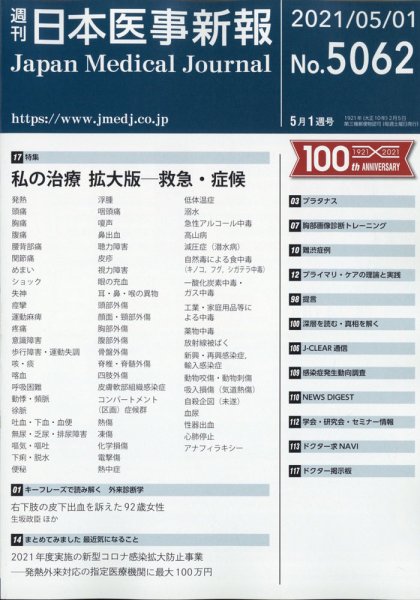Click the topic "下痢・脱水"
The height and width of the screenshot is (600, 420).
pyautogui.click(x=31, y=458)
